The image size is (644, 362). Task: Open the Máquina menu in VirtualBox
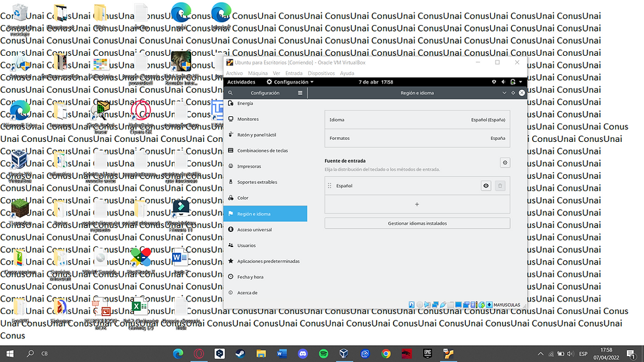[x=258, y=74]
